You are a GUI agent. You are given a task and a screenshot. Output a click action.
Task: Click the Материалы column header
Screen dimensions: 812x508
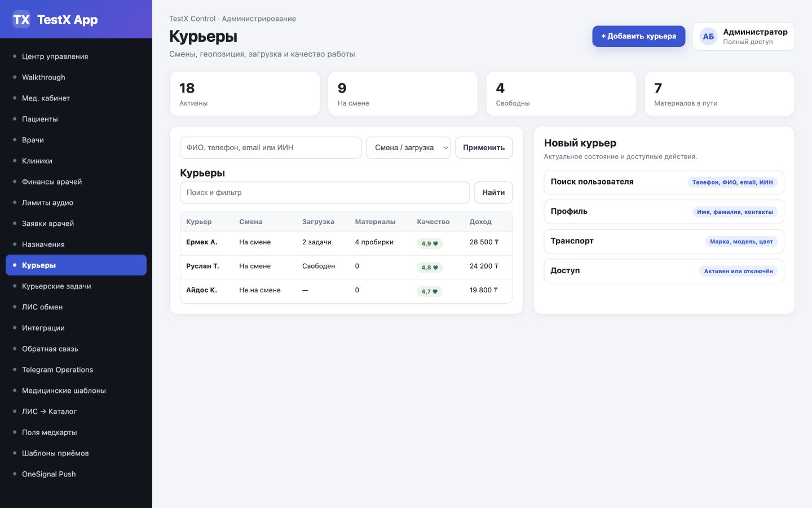[375, 222]
